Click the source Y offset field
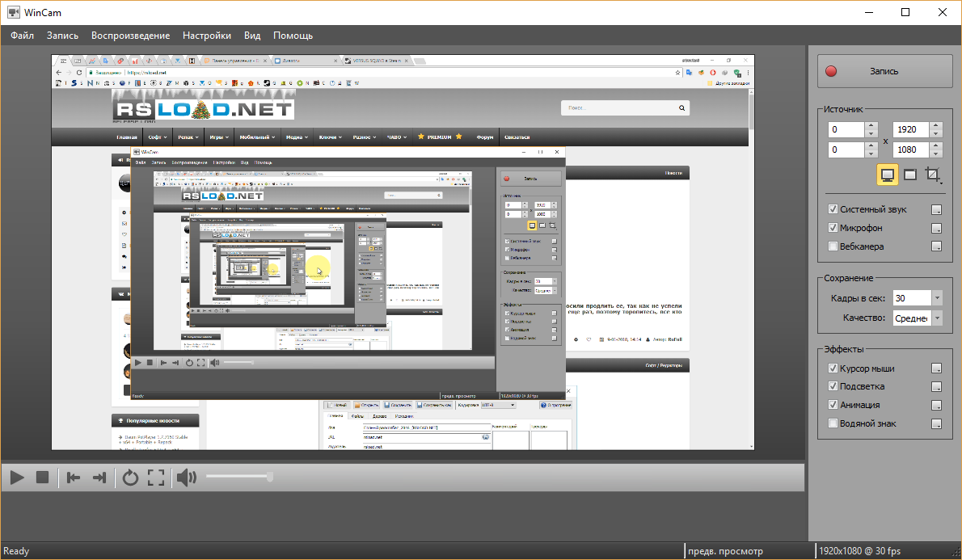The image size is (962, 560). tap(846, 149)
